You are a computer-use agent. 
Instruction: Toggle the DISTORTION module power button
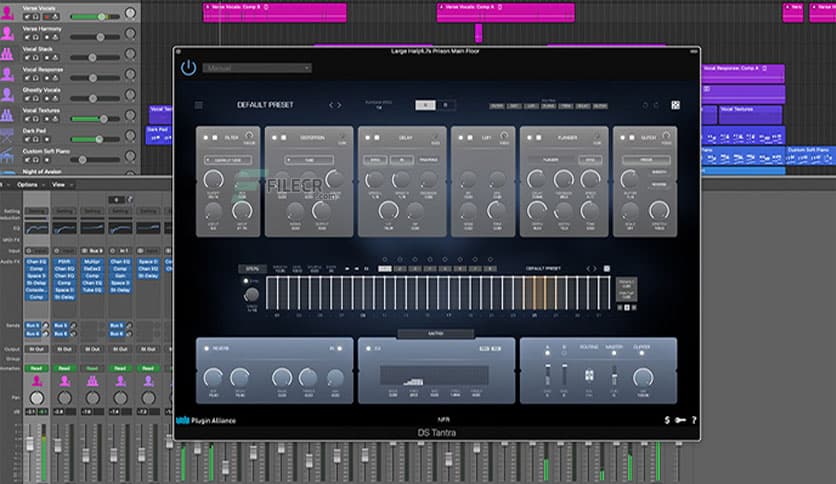pos(275,138)
